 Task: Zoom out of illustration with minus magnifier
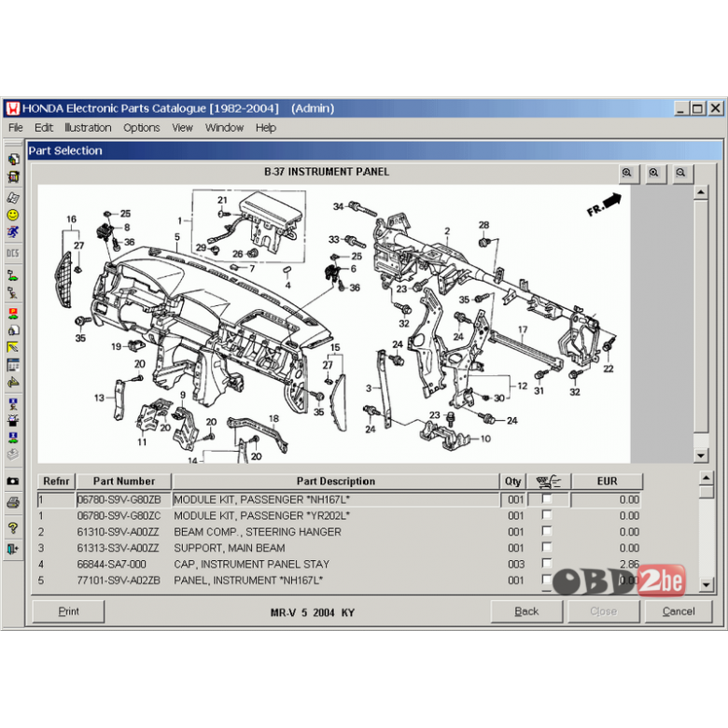pyautogui.click(x=681, y=174)
